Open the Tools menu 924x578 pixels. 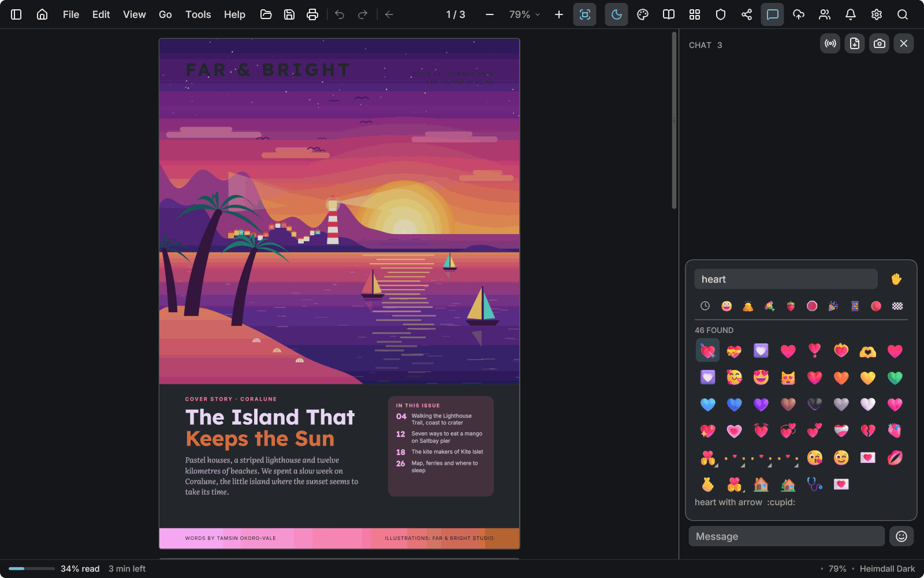[x=198, y=14]
